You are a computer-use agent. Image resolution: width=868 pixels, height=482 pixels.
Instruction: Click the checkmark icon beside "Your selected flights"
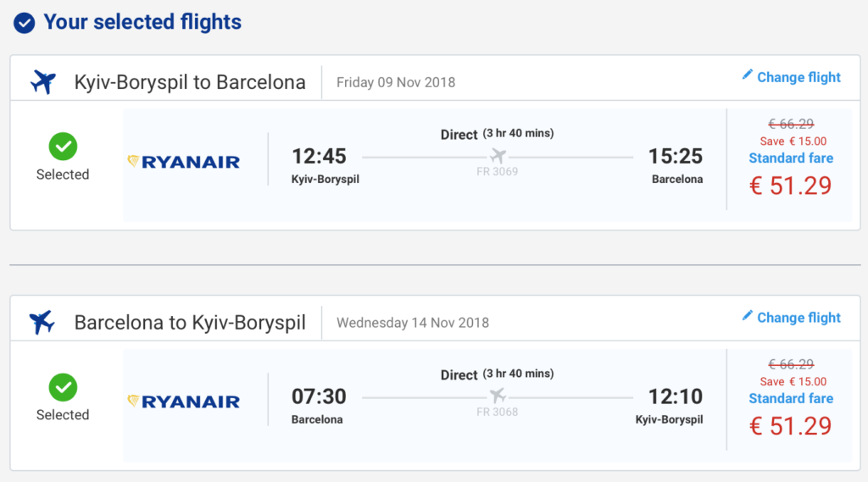[25, 23]
